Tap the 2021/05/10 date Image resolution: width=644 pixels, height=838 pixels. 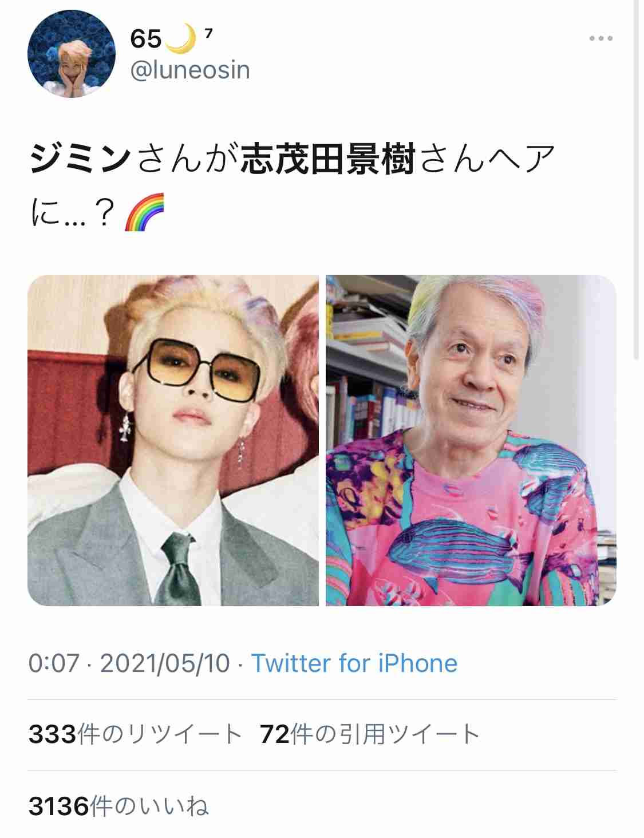(165, 663)
